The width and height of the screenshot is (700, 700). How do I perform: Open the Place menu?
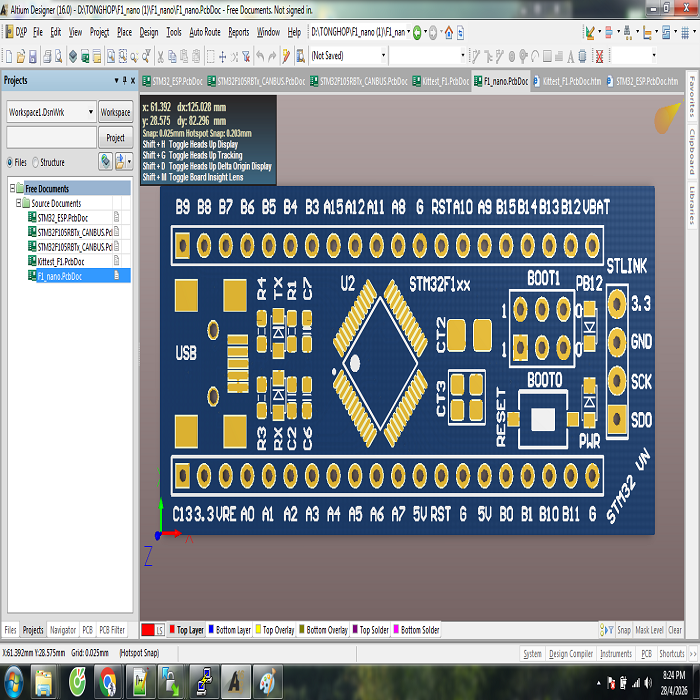pos(124,32)
